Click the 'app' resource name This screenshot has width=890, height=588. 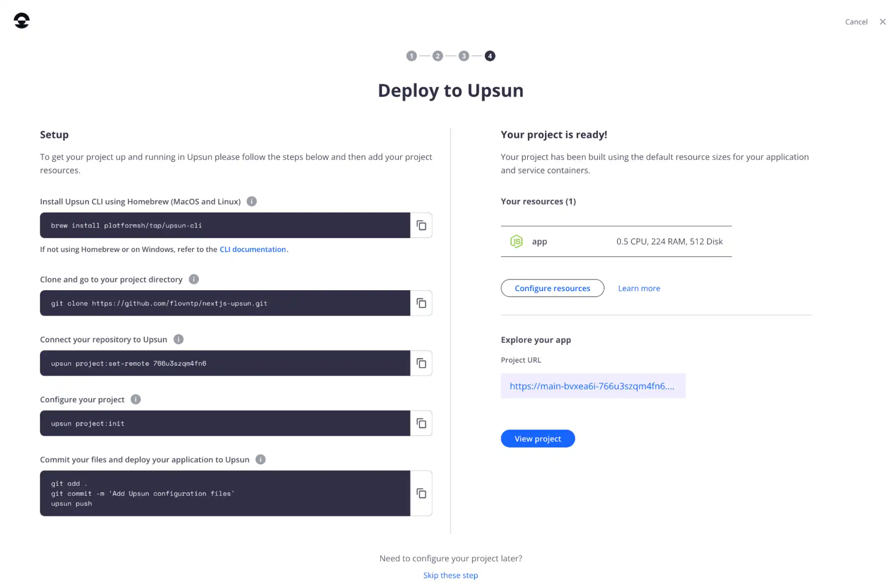(539, 242)
